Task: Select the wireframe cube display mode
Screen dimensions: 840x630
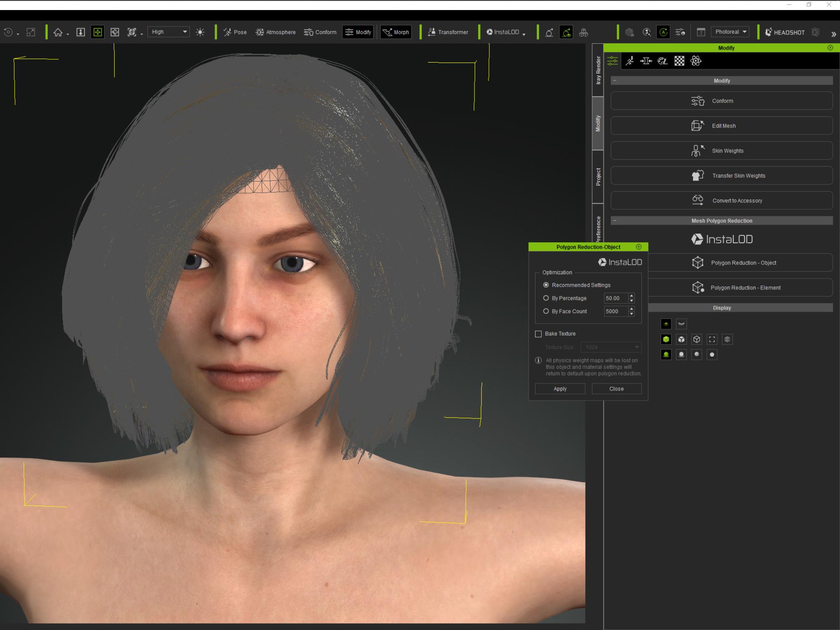Action: 697,339
